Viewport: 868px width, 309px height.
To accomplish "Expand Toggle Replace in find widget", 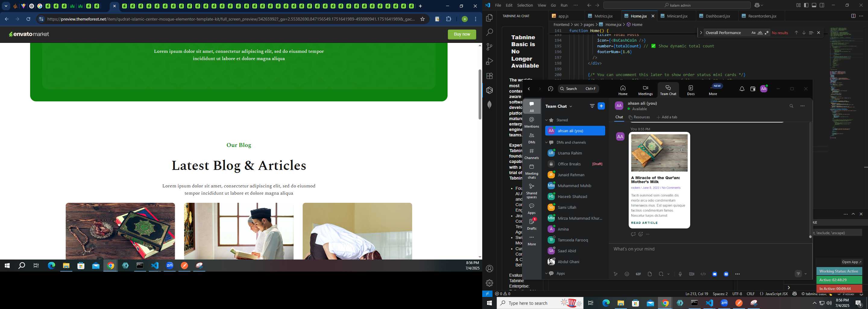I will click(701, 33).
